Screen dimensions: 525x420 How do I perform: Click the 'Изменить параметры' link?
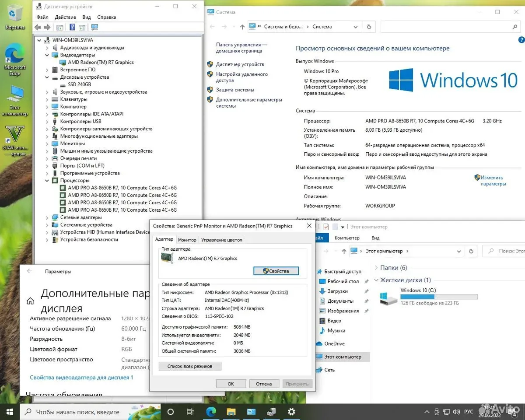tap(493, 181)
